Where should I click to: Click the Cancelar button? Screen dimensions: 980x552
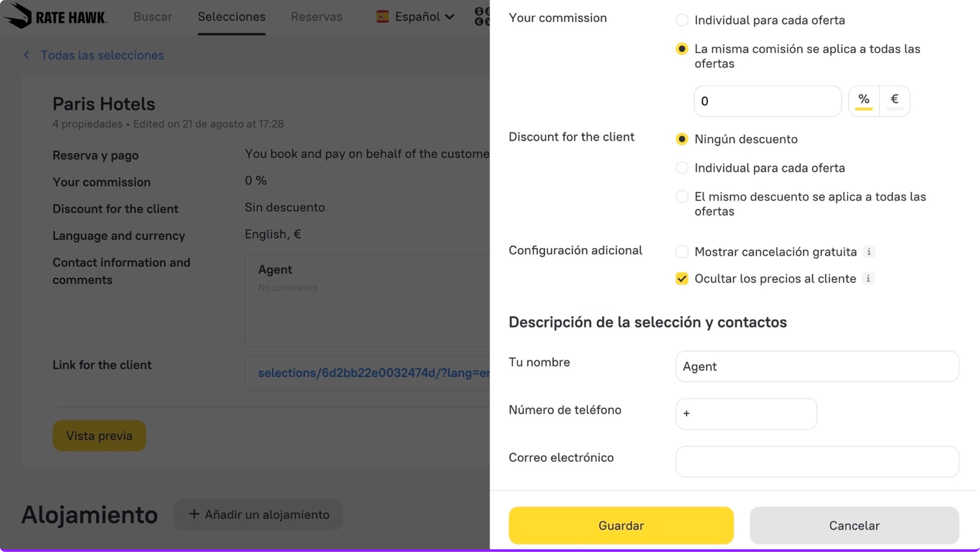pyautogui.click(x=854, y=526)
